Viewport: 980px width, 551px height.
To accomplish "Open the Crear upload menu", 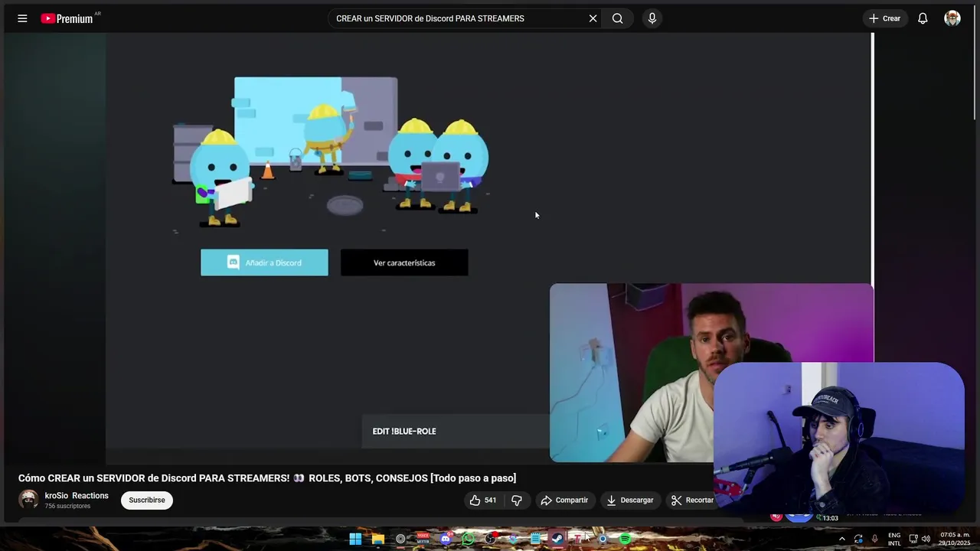I will (885, 18).
